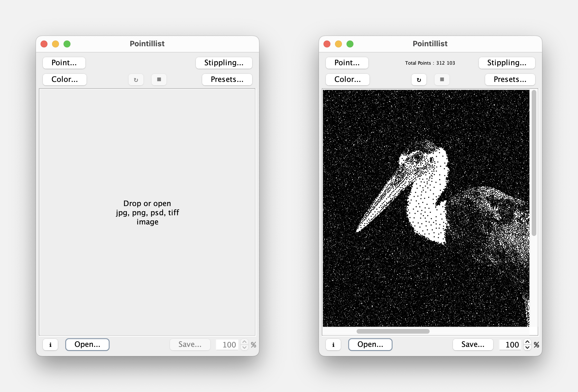Open Presets... in right window
Screen dimensions: 578x392
(510, 80)
